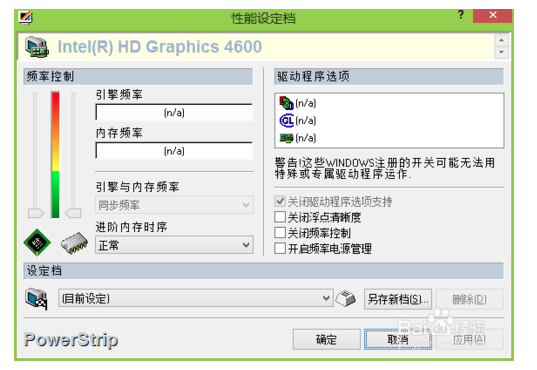This screenshot has height=370, width=537.
Task: Click the hotkey keyboard key icon
Action: click(346, 298)
